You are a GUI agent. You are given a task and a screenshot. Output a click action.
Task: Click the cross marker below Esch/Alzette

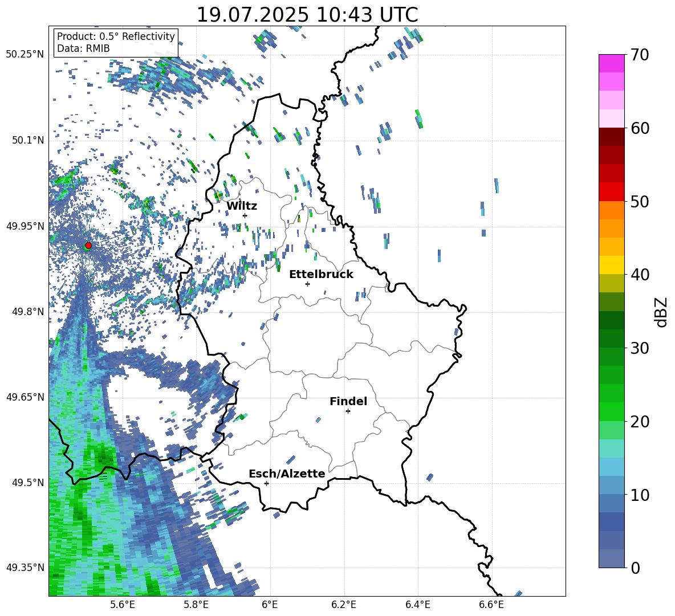pos(266,483)
